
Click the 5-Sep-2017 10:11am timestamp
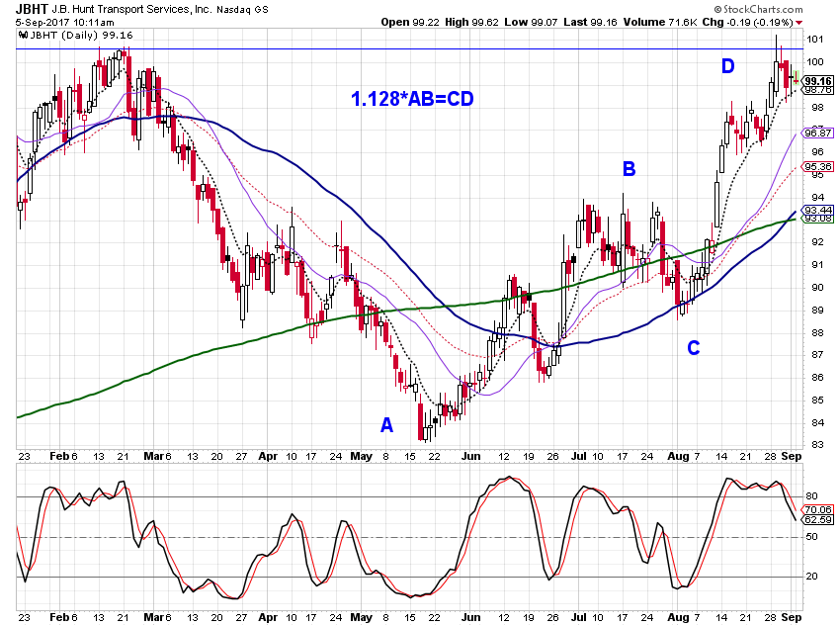coord(65,23)
